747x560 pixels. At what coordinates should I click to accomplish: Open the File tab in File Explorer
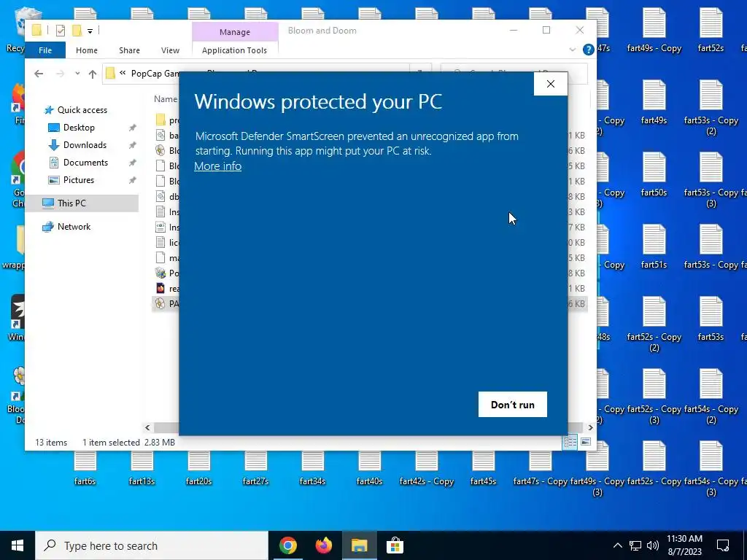pyautogui.click(x=45, y=50)
